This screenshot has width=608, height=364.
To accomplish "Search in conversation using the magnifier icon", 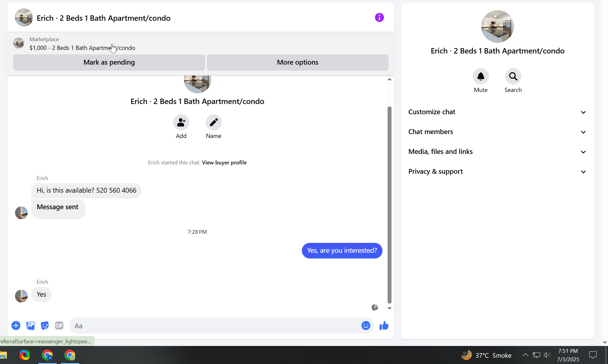I will [x=513, y=77].
